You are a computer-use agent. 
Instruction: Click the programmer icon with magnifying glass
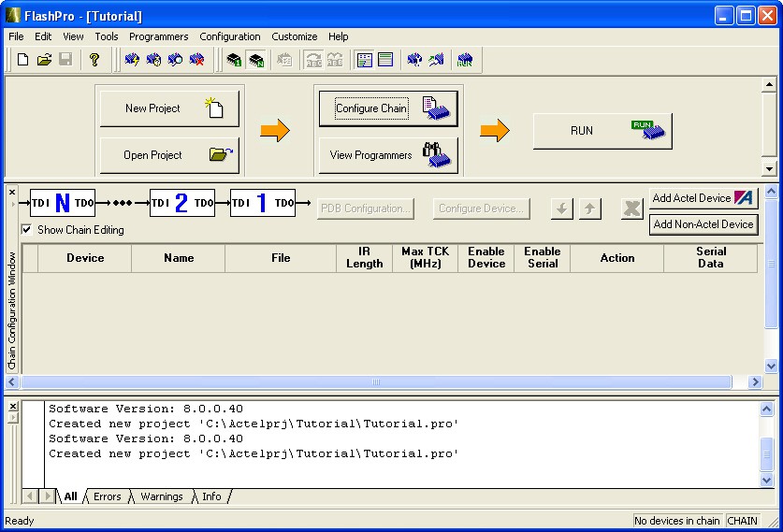click(175, 60)
